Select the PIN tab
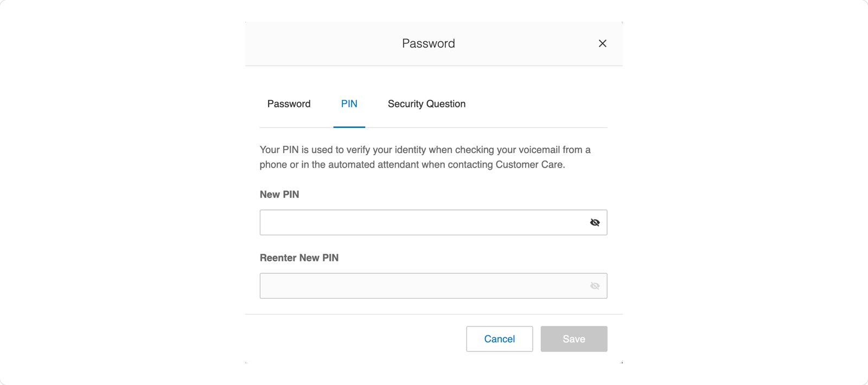The image size is (868, 385). 349,104
